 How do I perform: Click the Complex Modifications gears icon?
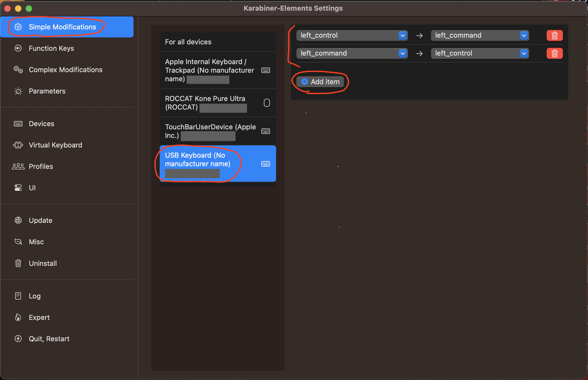18,70
